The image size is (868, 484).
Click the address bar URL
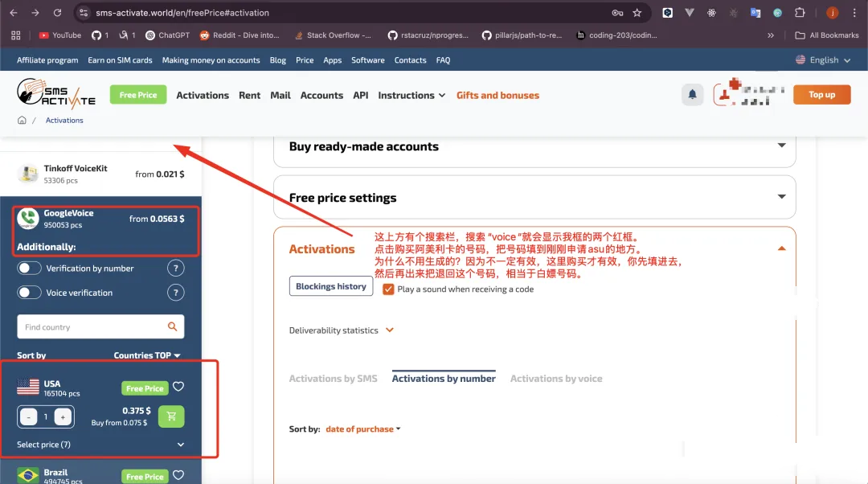point(182,13)
